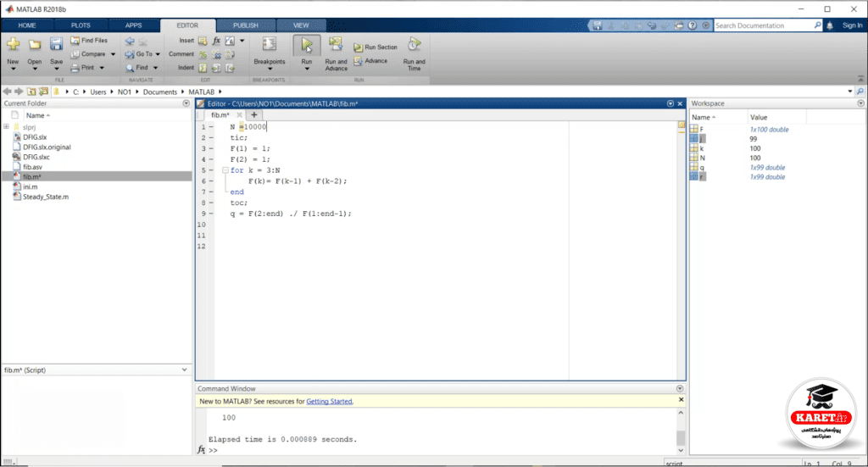Click quick access Save icon
Screen dimensions: 868x467
coord(598,25)
